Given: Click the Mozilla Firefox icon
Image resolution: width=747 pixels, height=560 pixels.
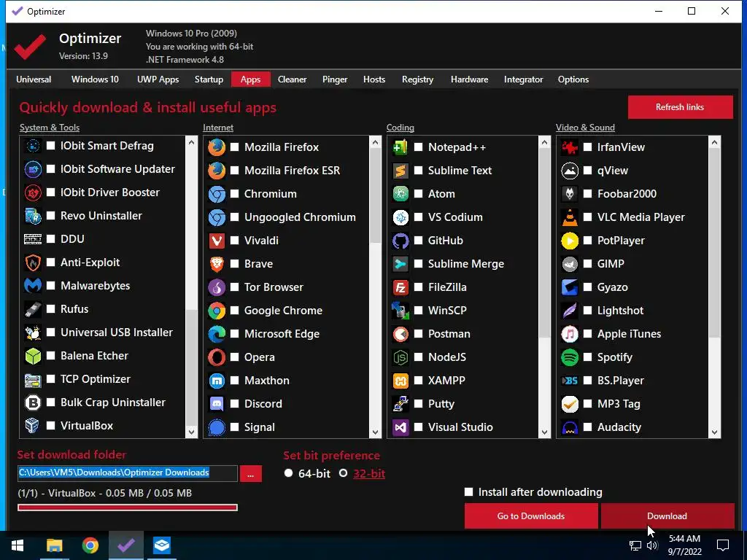Looking at the screenshot, I should (x=217, y=147).
